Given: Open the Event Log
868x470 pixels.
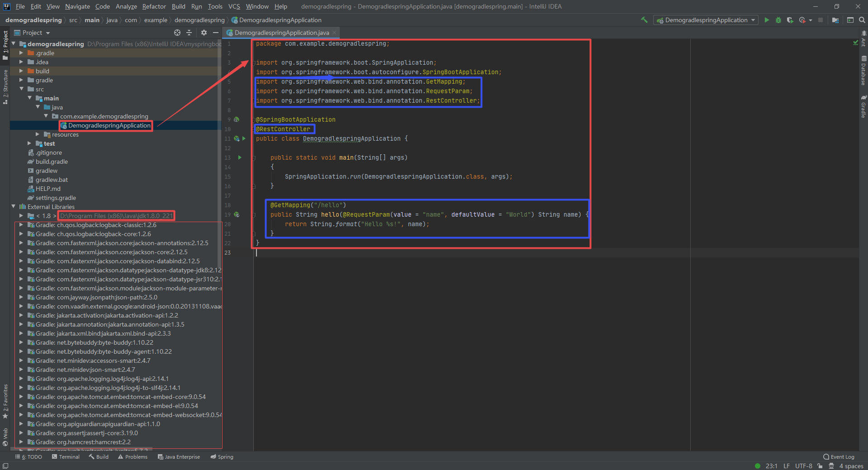Looking at the screenshot, I should click(839, 457).
